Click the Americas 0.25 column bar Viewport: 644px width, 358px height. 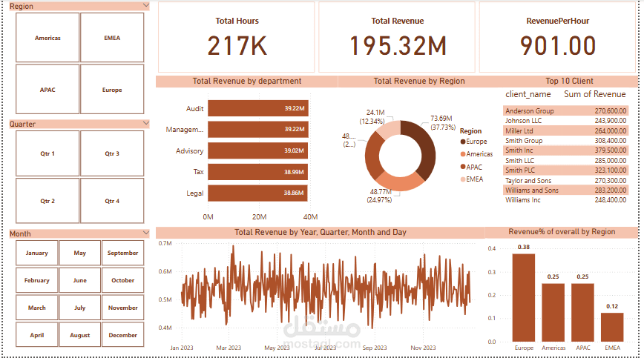[x=553, y=313]
